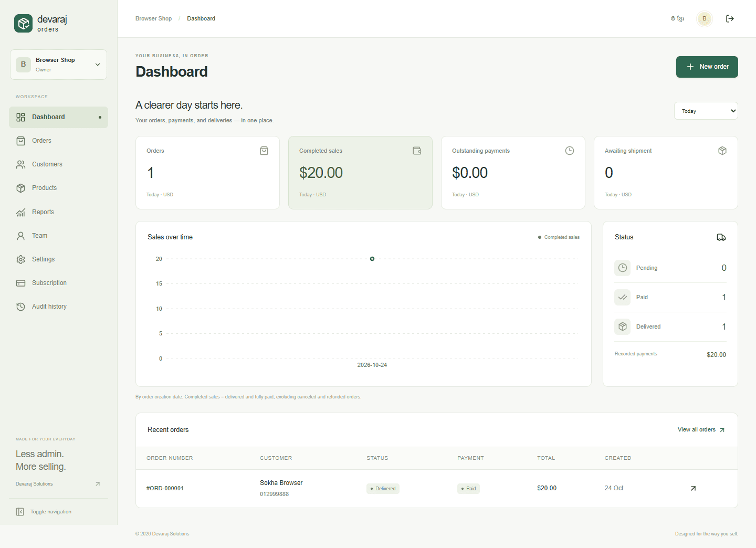Click the Delivered status badge in table
The width and height of the screenshot is (756, 548).
[383, 489]
